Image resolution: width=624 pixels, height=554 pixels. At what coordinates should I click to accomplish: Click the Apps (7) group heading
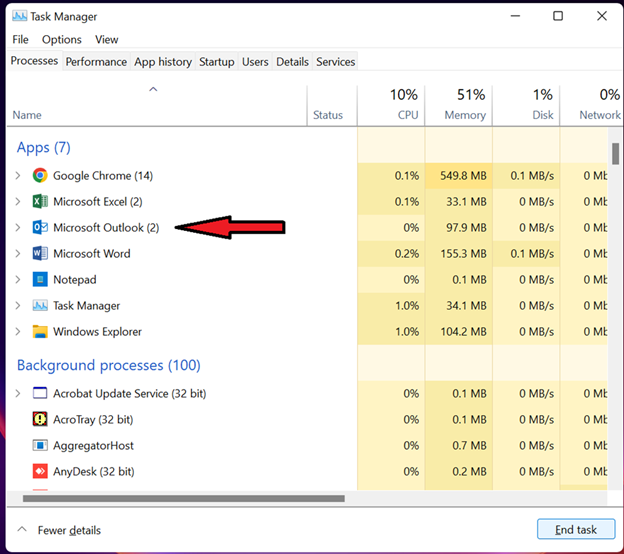coord(43,147)
